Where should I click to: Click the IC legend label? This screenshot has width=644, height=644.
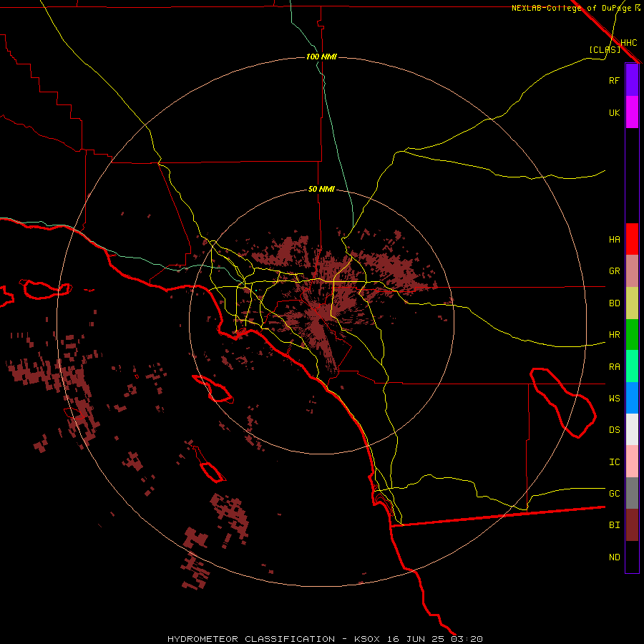[x=615, y=462]
